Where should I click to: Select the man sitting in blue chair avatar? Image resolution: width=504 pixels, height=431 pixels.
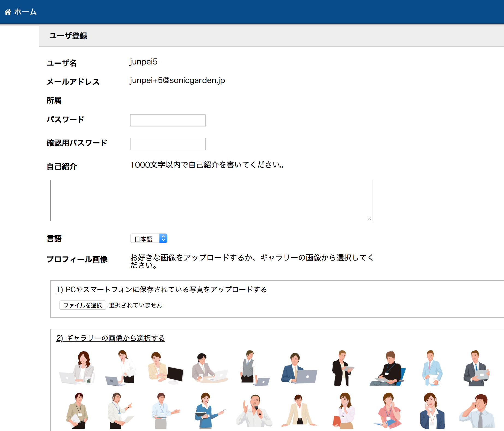(x=388, y=368)
